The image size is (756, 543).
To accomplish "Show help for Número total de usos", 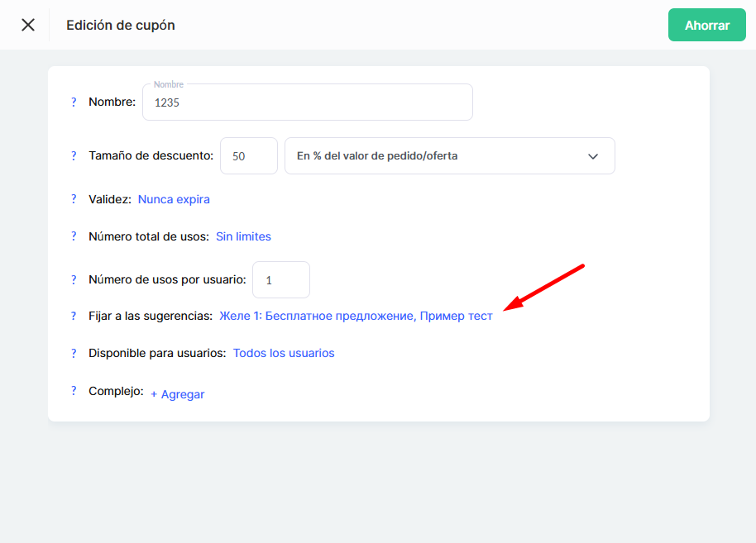I will click(x=74, y=236).
